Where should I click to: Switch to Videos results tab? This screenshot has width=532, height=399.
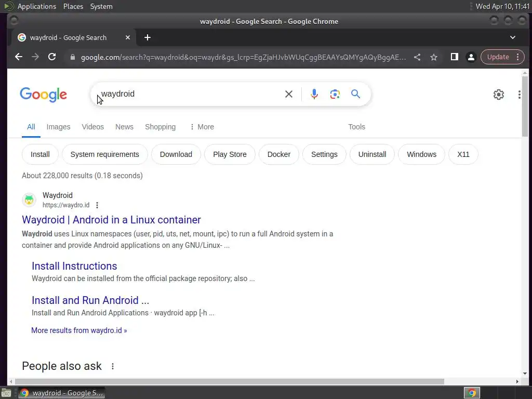92,127
